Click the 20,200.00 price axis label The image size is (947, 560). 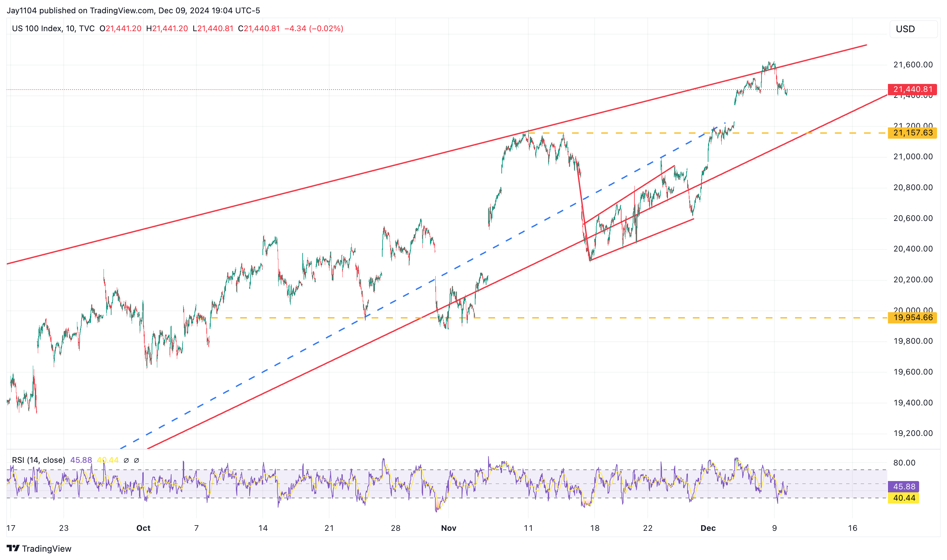(913, 280)
